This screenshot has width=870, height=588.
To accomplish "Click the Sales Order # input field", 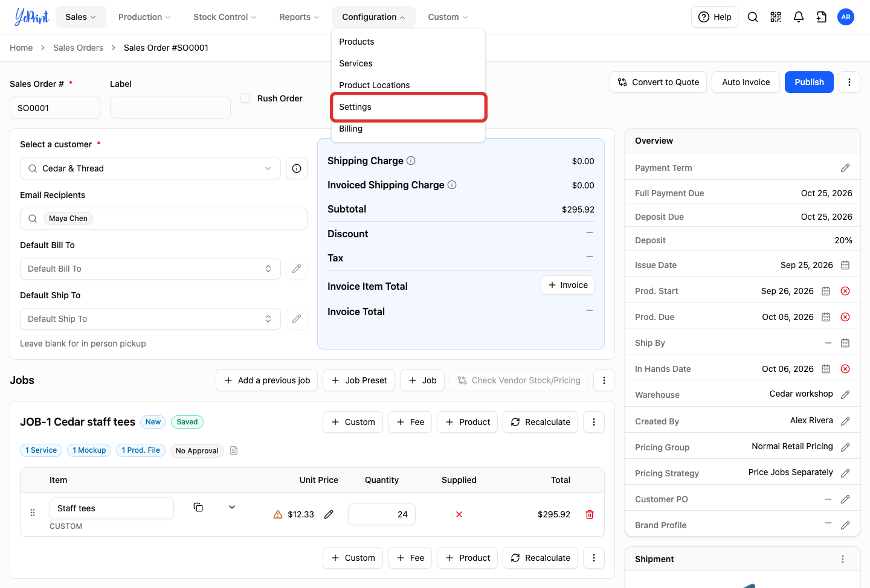I will coord(55,107).
